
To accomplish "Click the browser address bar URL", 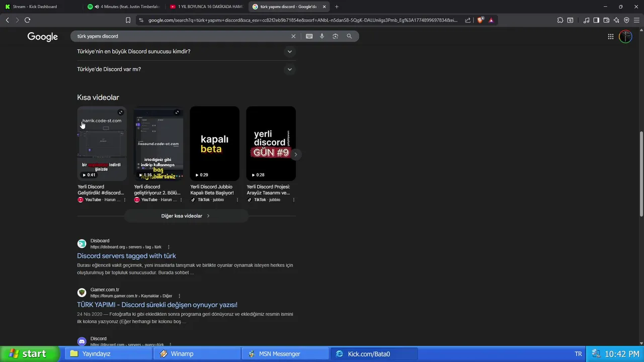I will 303,20.
